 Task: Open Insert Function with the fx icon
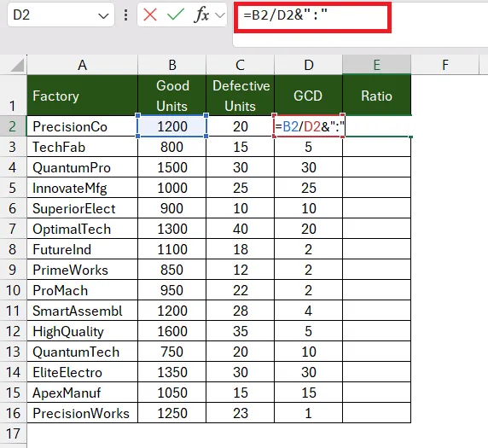coord(201,15)
